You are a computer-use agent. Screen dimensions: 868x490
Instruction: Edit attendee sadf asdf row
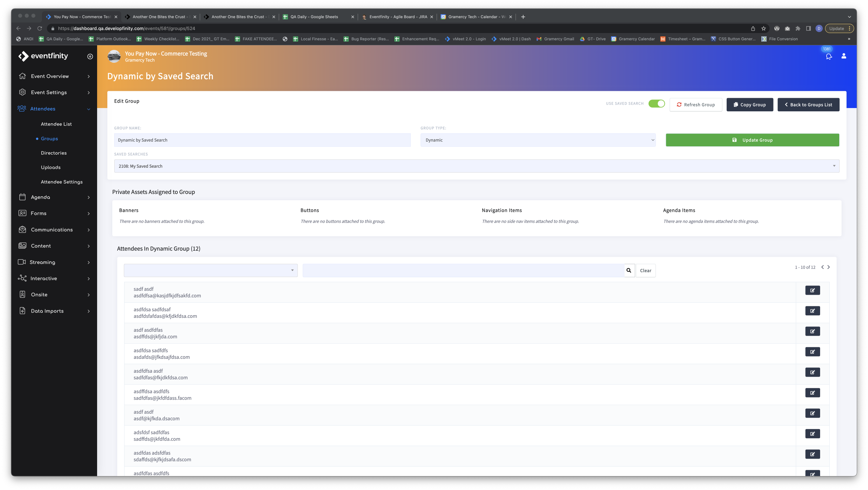coord(813,290)
